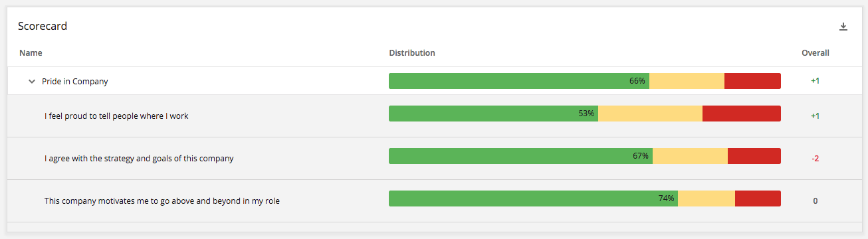Select 'This company motivates me to go above and beyond'
Viewport: 868px width, 239px height.
[162, 201]
